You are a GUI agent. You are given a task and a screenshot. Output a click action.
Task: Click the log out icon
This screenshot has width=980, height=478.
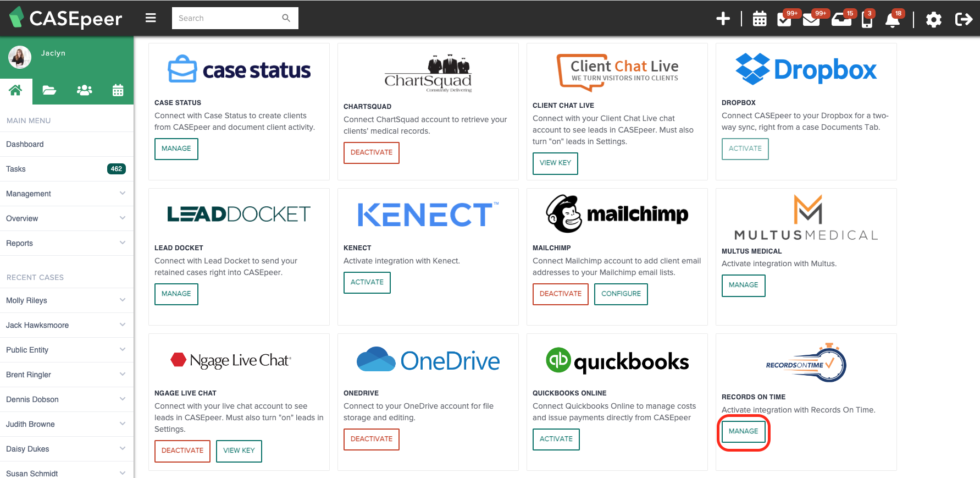[x=964, y=19]
